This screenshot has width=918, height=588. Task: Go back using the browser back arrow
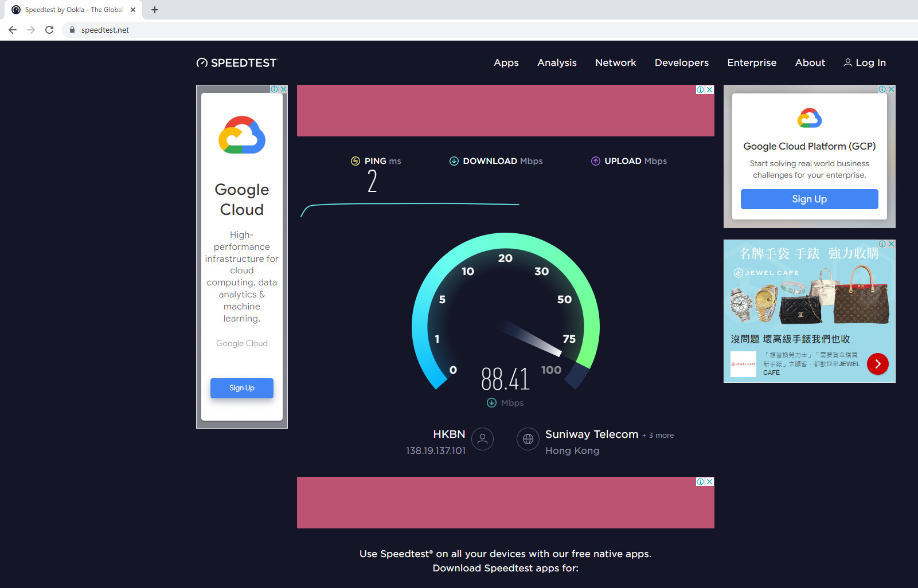pos(13,30)
